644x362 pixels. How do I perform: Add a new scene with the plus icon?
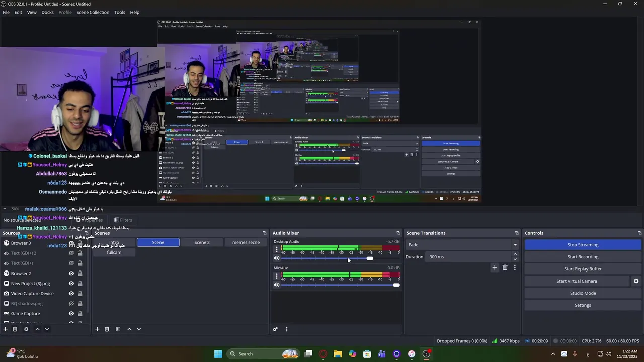97,329
